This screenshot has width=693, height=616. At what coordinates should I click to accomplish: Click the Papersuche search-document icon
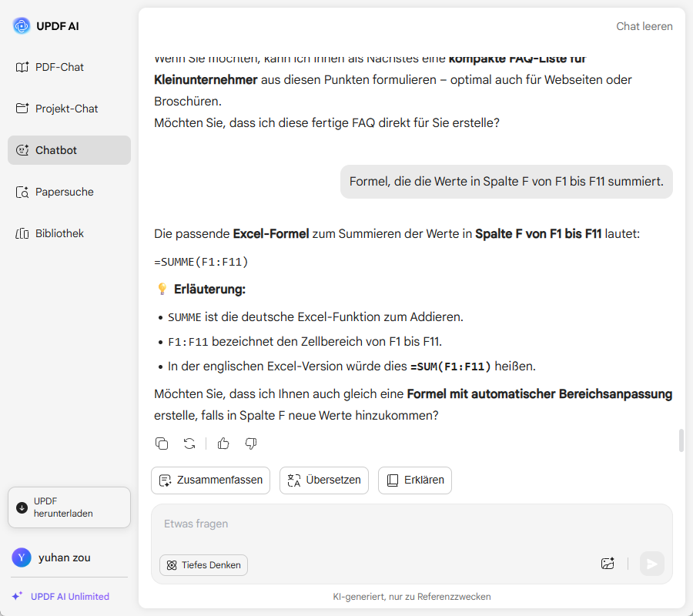[x=22, y=192]
